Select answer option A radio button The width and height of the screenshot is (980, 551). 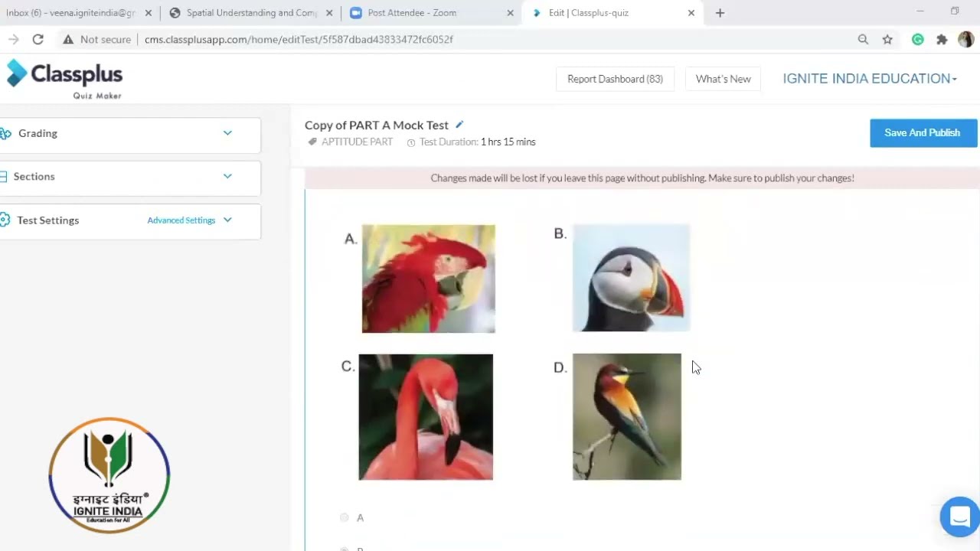[345, 518]
